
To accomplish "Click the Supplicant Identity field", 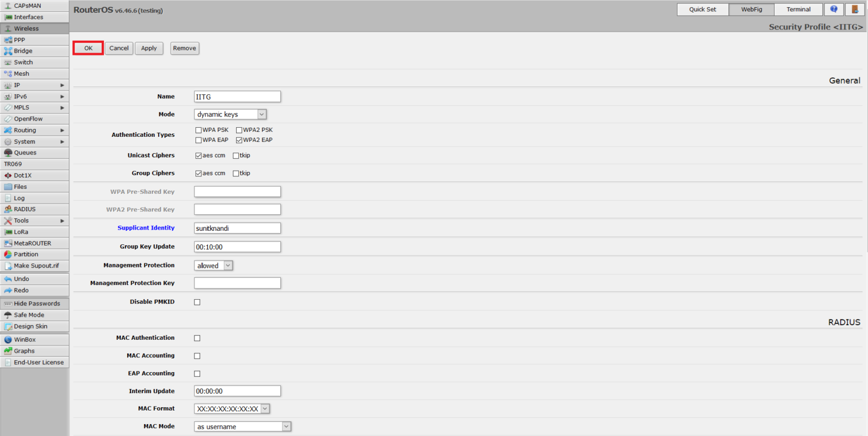I will (237, 228).
